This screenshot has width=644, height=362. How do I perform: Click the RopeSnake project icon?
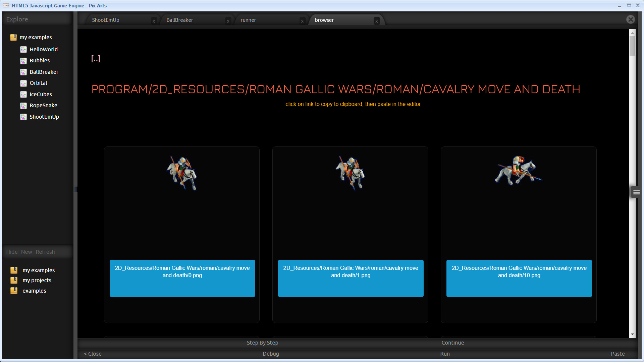click(23, 105)
